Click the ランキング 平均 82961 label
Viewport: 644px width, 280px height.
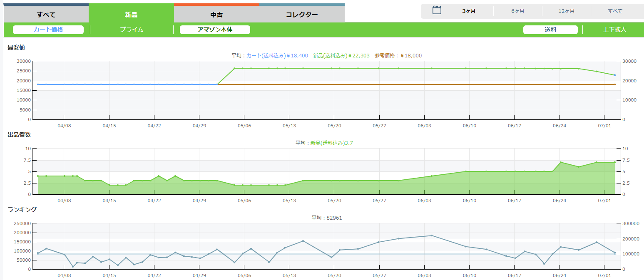click(327, 218)
